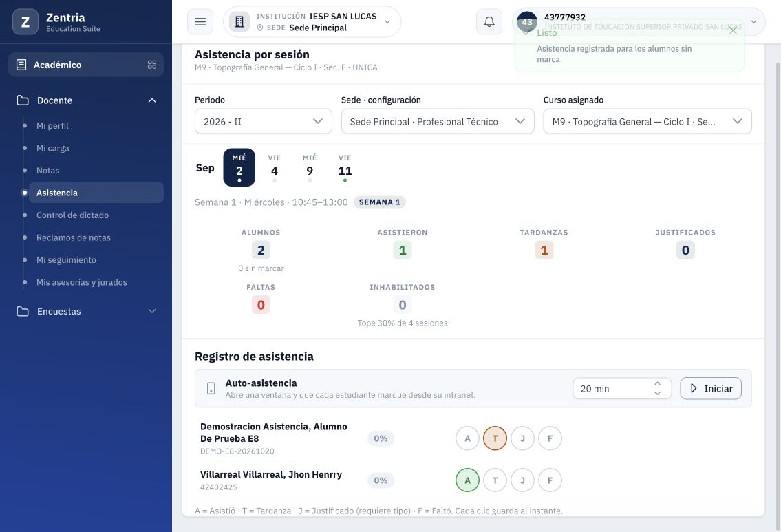Mark Villarreal Jhon Henrry as Tardanza
The height and width of the screenshot is (532, 781).
coord(495,480)
